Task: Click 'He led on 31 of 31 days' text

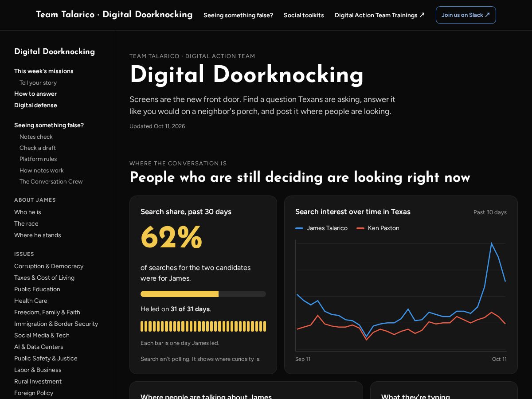Action: [176, 309]
